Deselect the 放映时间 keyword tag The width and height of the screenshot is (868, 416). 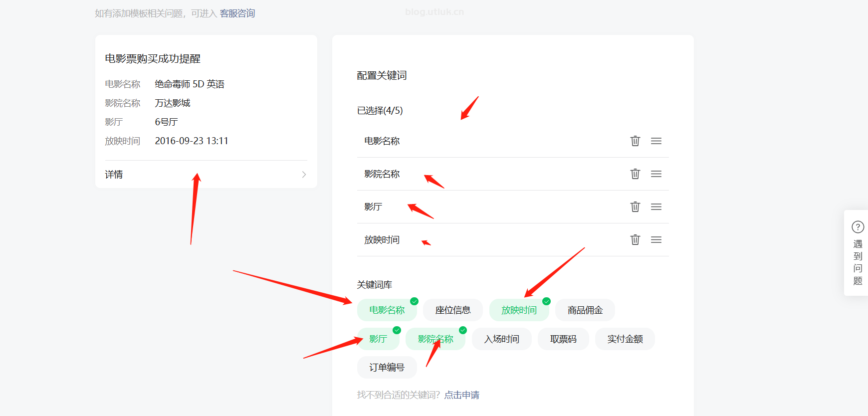point(519,310)
